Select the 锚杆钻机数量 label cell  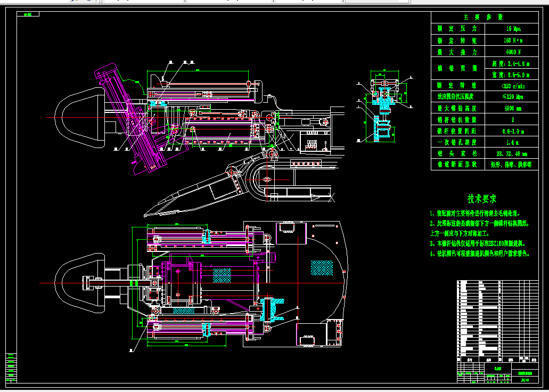(457, 119)
